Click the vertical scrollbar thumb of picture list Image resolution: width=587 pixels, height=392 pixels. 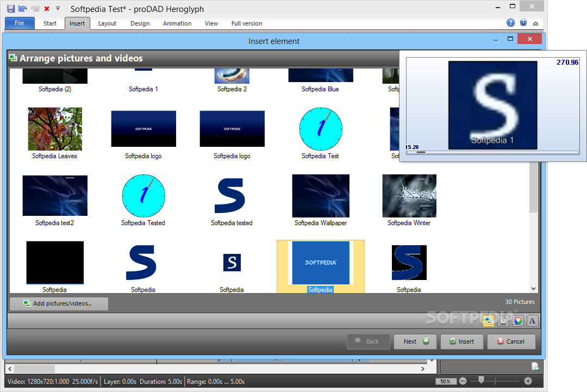coord(534,187)
